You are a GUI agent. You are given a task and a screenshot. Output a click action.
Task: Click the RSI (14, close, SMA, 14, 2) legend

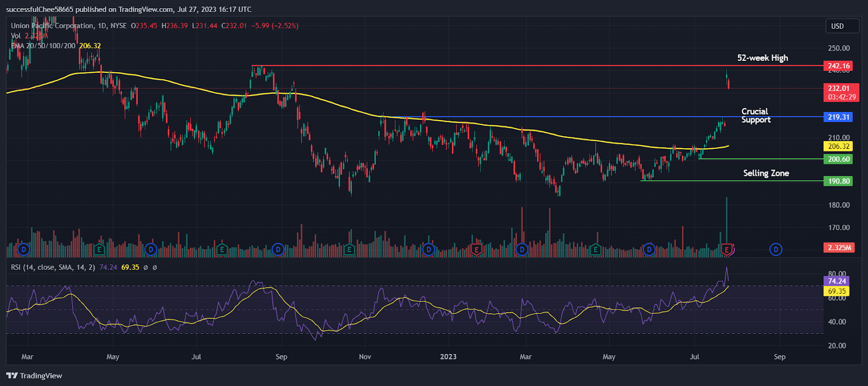(53, 267)
